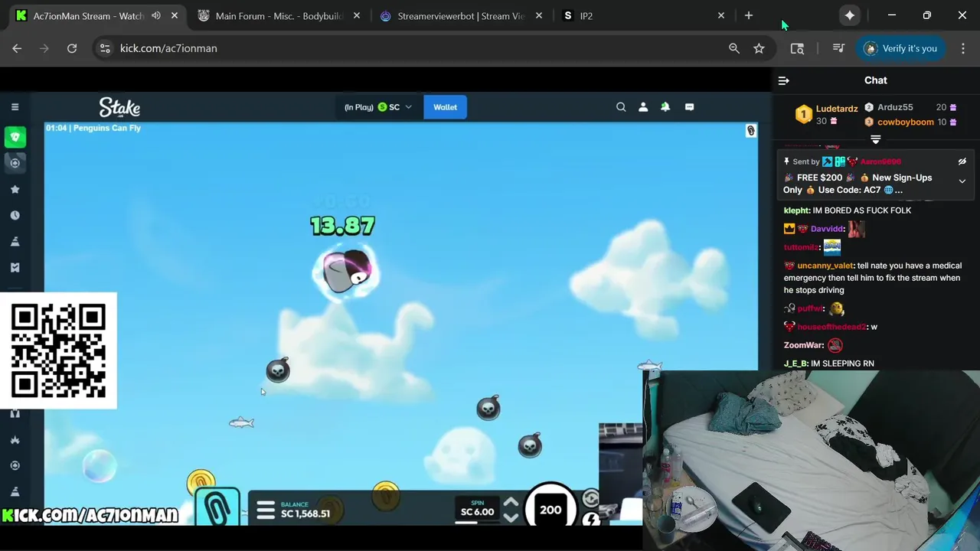The image size is (980, 551).
Task: Click klepht username in chat
Action: tap(796, 210)
